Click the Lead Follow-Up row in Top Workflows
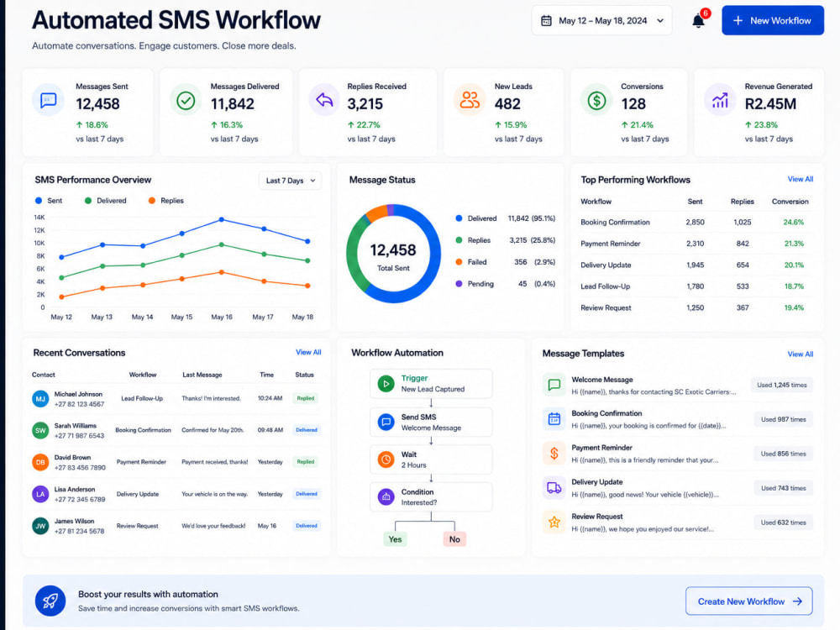This screenshot has height=630, width=840. point(696,286)
